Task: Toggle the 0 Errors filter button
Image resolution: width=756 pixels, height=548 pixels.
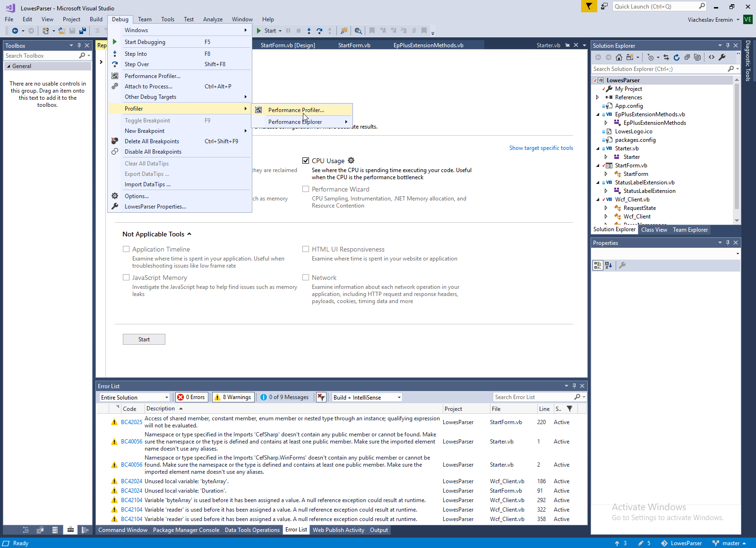Action: [x=191, y=397]
